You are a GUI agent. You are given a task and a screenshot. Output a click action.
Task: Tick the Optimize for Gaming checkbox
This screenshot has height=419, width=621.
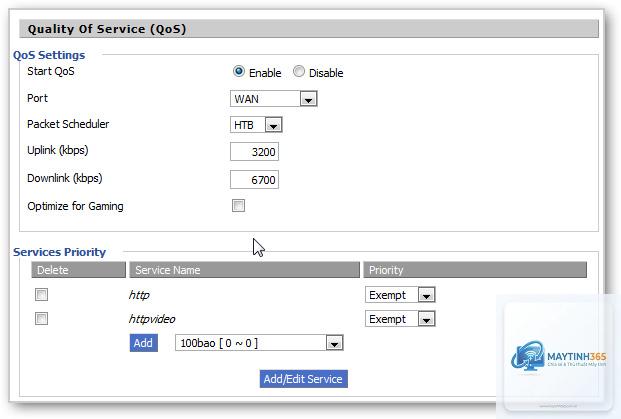(238, 206)
